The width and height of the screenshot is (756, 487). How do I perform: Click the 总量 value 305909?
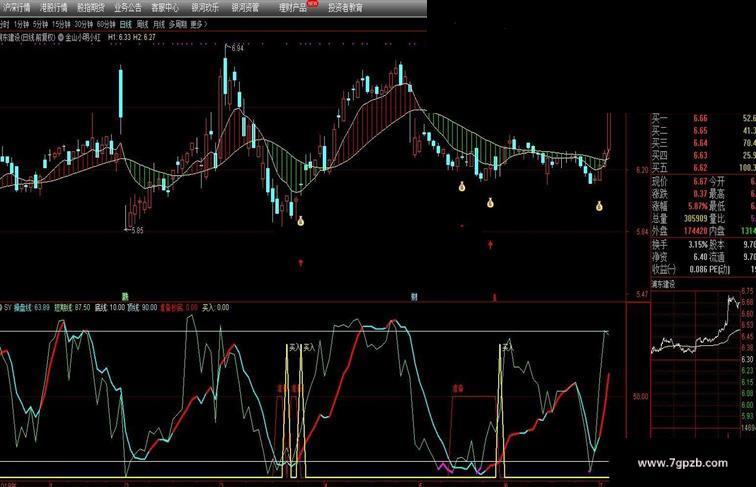tap(696, 219)
